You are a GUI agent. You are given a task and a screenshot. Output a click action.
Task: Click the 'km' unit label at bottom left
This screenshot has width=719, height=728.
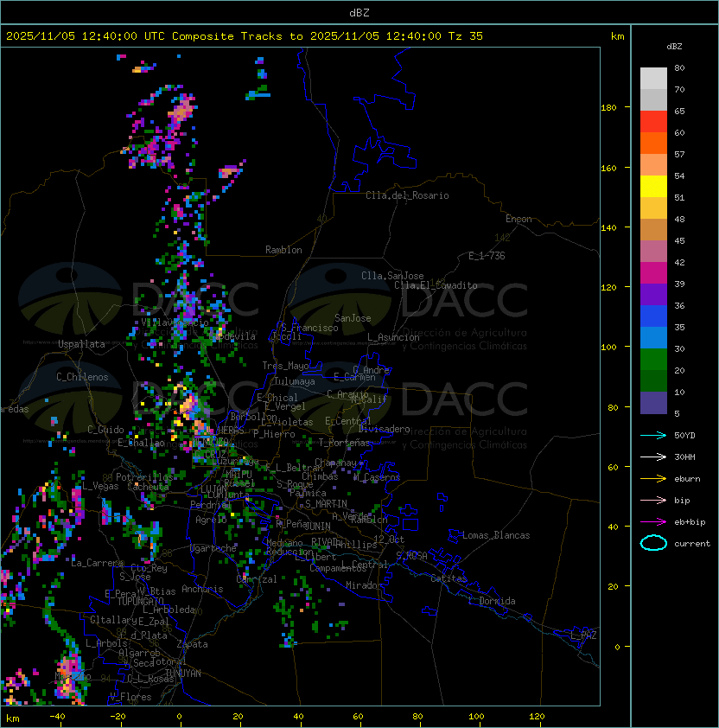[13, 718]
